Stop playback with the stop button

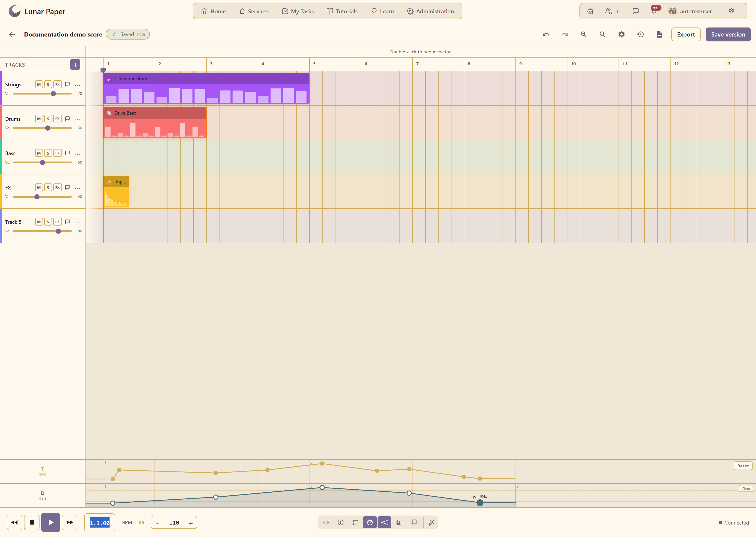coord(32,522)
